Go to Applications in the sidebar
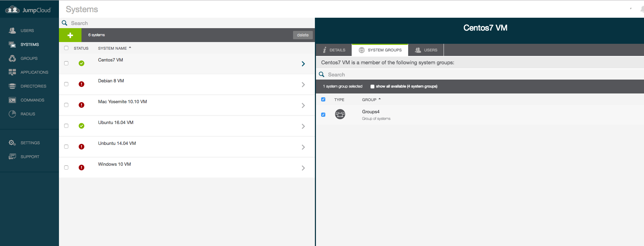 (x=34, y=72)
